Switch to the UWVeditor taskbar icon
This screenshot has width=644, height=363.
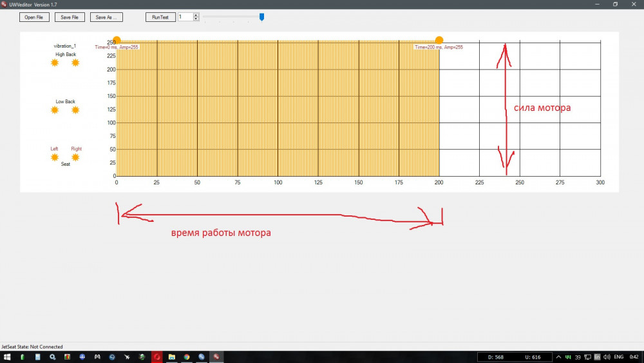tap(216, 357)
